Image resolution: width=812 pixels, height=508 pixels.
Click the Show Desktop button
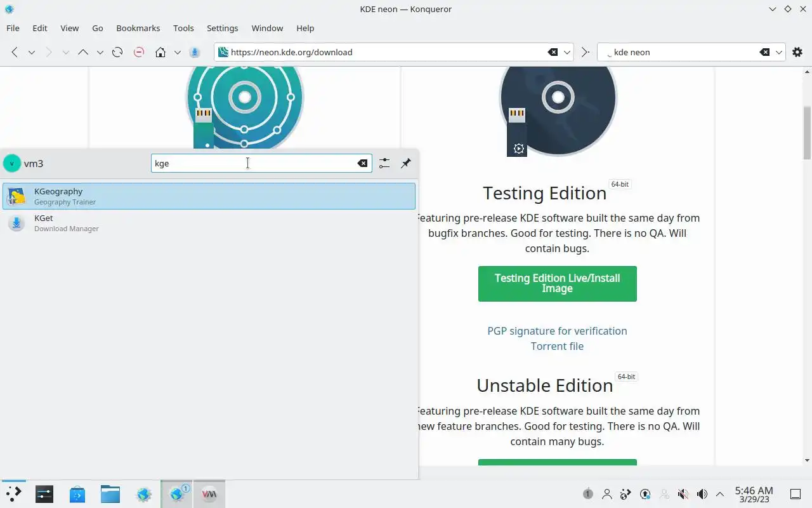(796, 494)
